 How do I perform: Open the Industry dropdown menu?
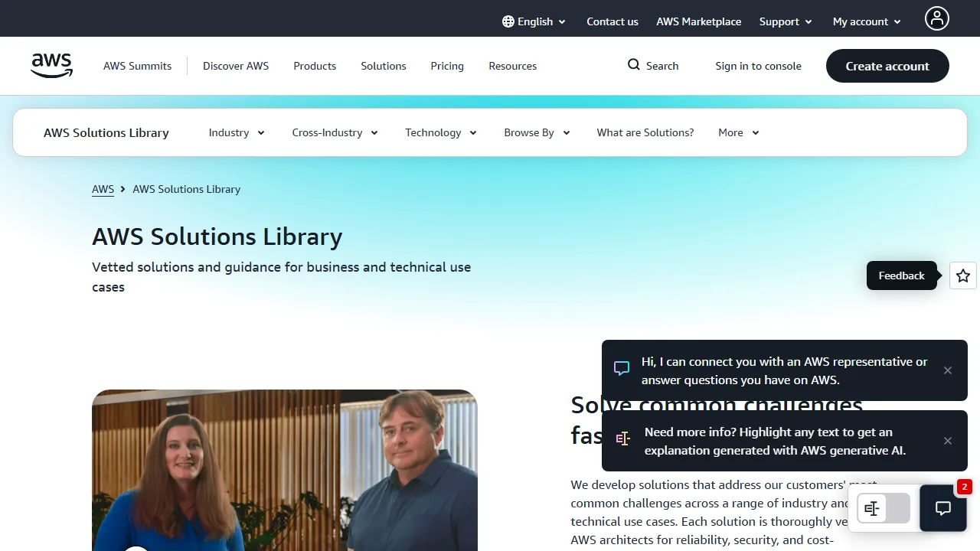(237, 132)
